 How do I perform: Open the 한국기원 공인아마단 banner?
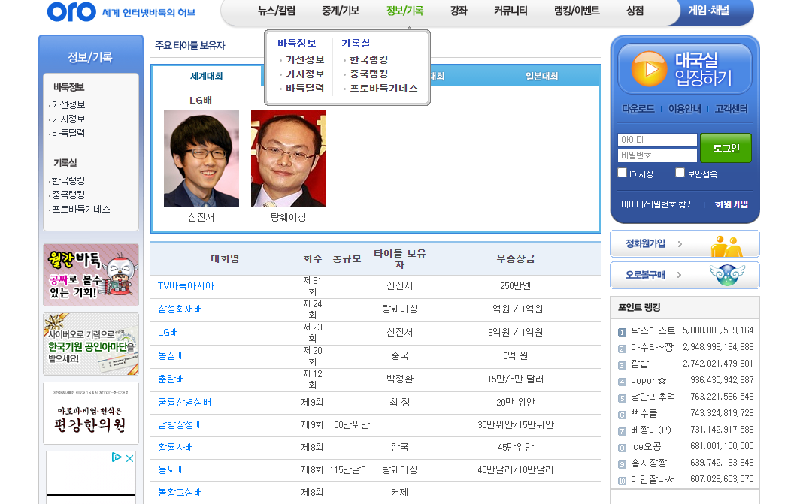point(91,344)
